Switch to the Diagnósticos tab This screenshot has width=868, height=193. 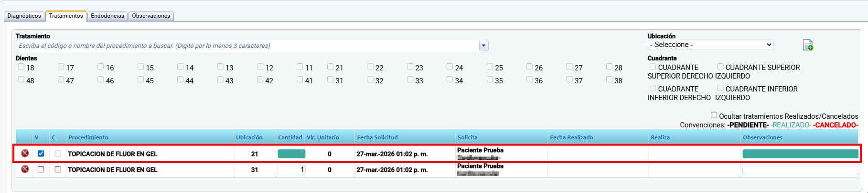coord(24,16)
